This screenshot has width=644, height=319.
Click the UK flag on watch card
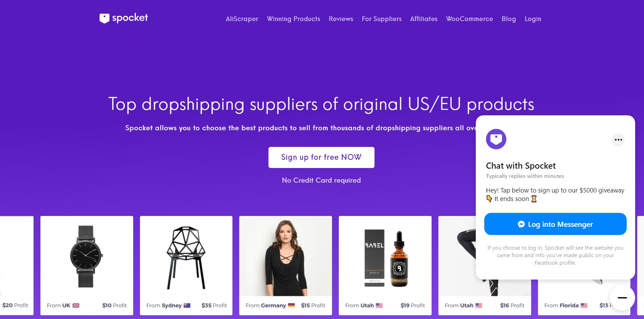click(x=76, y=305)
